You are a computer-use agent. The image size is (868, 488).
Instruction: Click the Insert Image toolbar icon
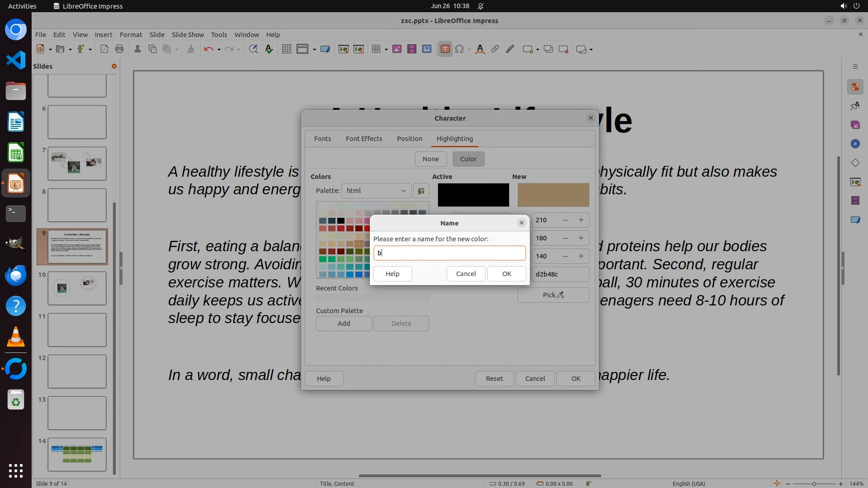[x=396, y=49]
